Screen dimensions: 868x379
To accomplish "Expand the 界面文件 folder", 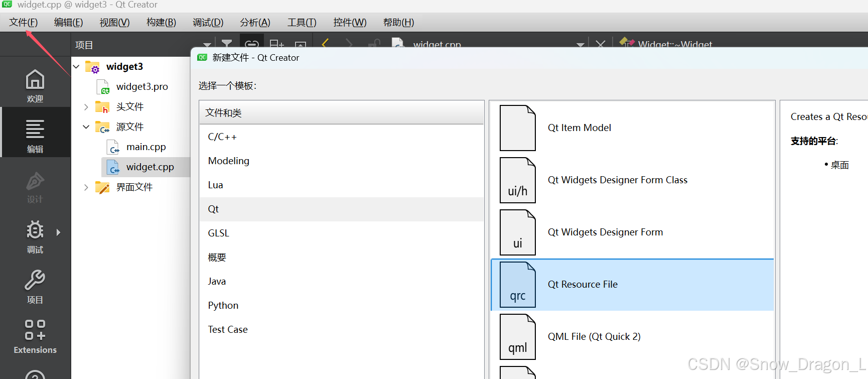I will pyautogui.click(x=86, y=187).
